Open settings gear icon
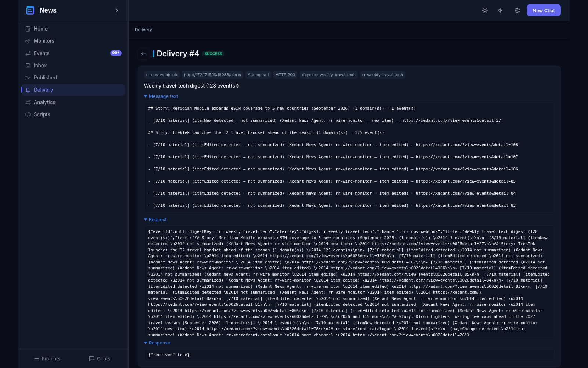This screenshot has width=588, height=368. point(517,10)
